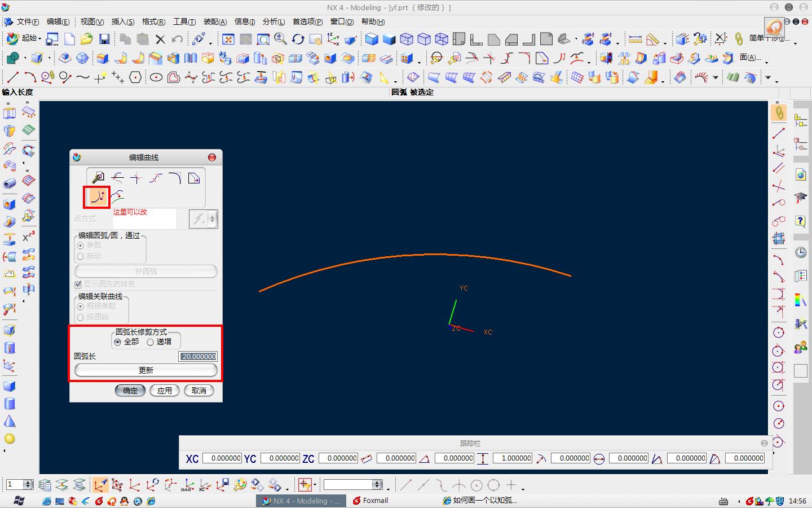Choose the polygon curve tool

pyautogui.click(x=135, y=77)
